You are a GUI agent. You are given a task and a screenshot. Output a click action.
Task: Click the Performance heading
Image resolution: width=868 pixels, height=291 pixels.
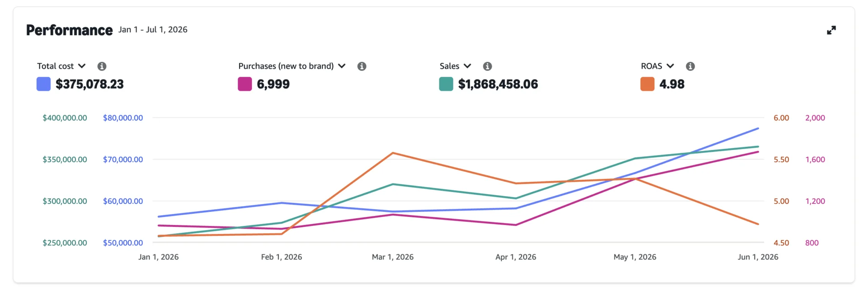tap(69, 30)
